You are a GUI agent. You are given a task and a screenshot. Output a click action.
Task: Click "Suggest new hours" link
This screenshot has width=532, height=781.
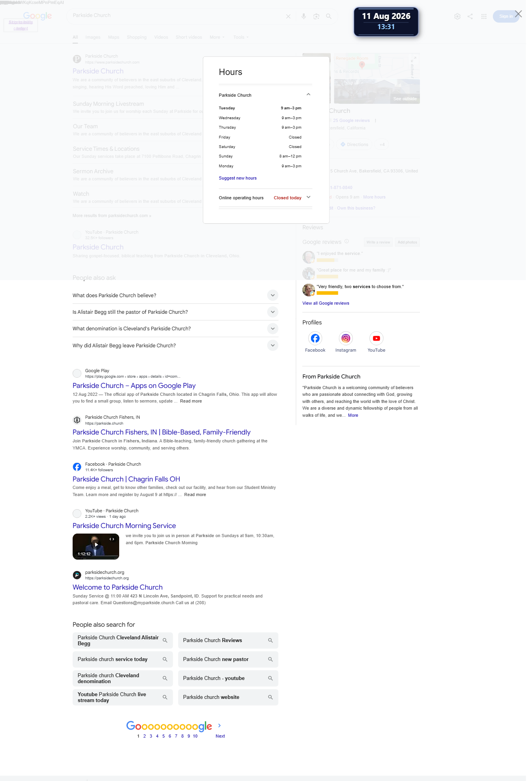coord(238,178)
